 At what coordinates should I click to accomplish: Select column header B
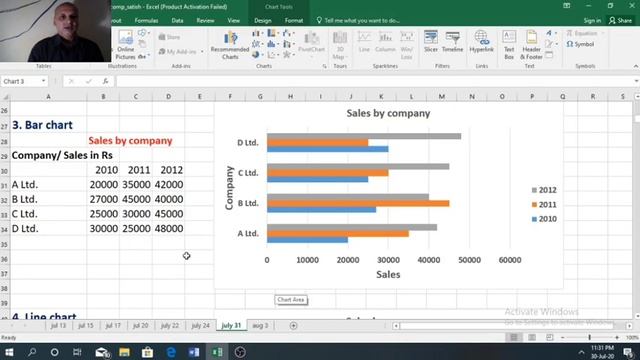[103, 97]
